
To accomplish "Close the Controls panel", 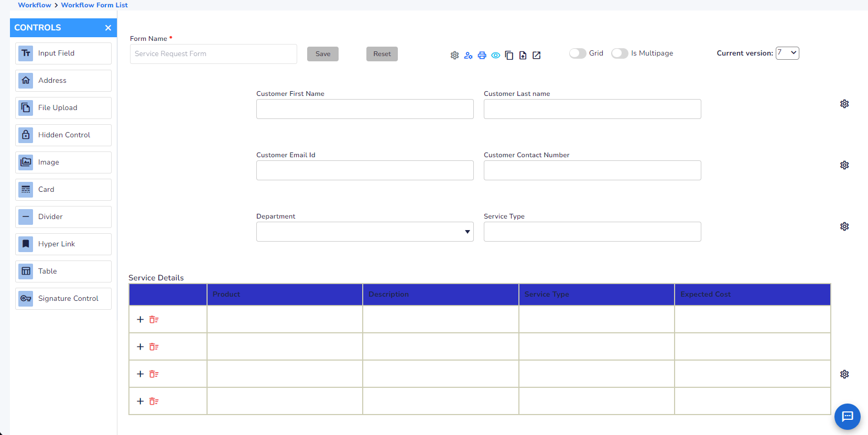I will click(108, 28).
